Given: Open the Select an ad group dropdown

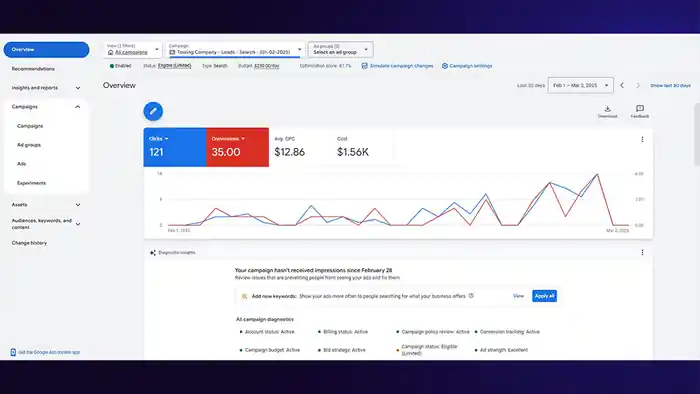Looking at the screenshot, I should (x=341, y=50).
